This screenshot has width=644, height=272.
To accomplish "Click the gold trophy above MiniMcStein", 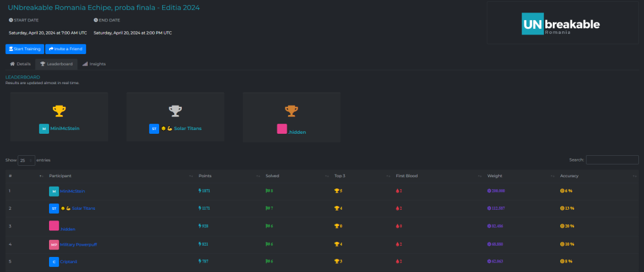I will tap(59, 111).
